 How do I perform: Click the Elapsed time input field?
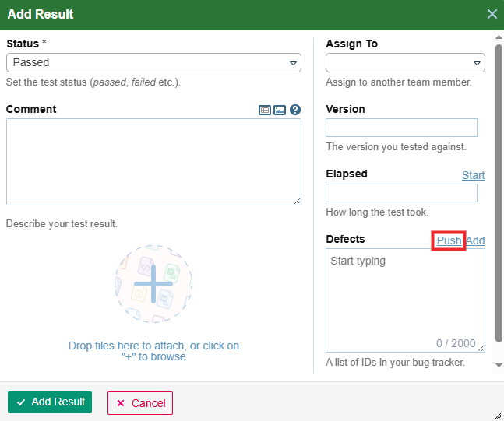pos(401,193)
